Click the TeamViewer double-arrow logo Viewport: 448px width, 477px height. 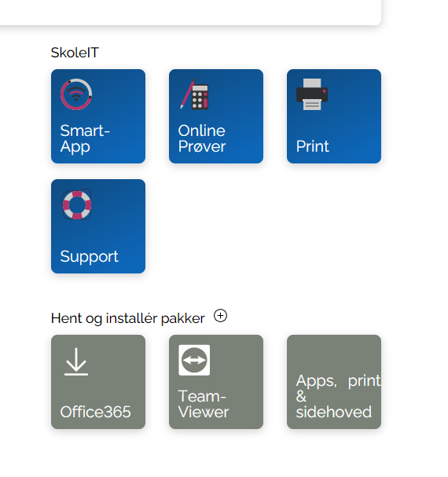click(x=194, y=360)
